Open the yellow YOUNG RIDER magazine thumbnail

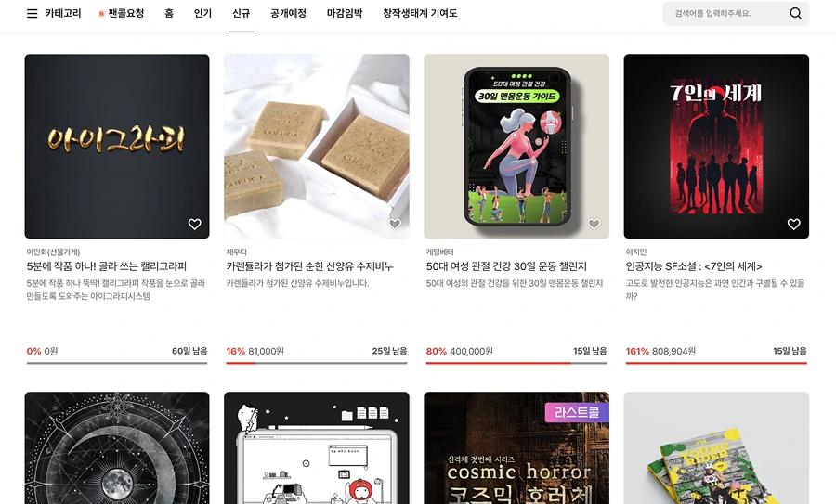[x=716, y=448]
